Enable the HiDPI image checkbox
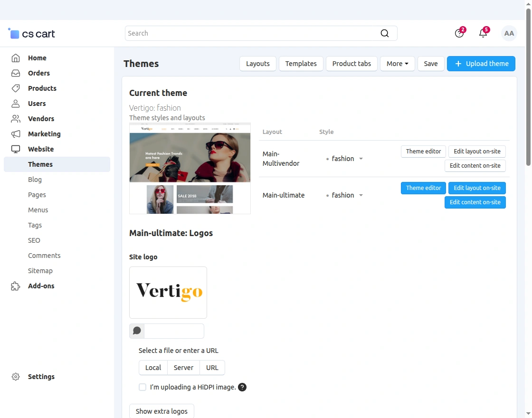 coord(142,387)
